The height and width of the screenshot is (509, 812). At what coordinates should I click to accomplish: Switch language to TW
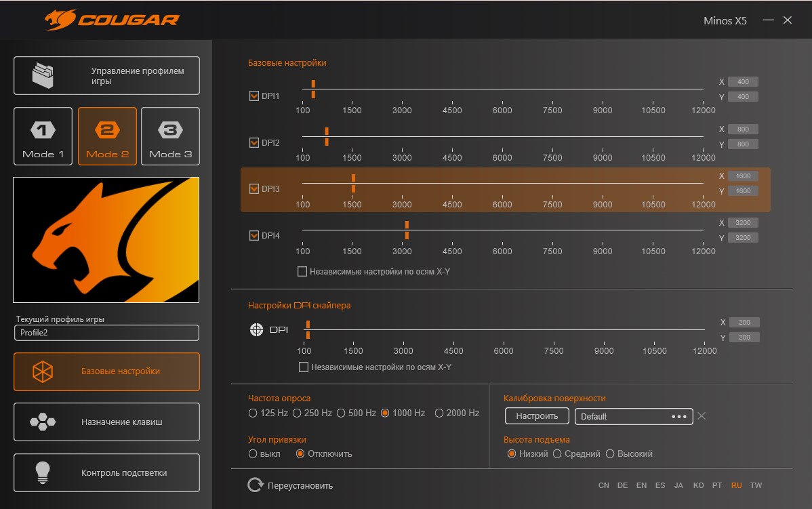pyautogui.click(x=756, y=485)
